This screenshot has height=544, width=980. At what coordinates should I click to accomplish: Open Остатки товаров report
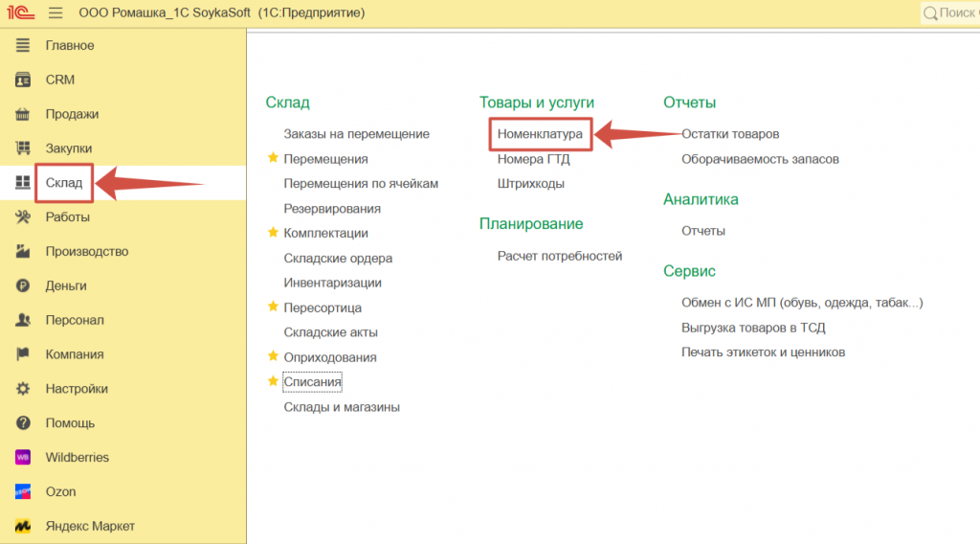point(730,134)
